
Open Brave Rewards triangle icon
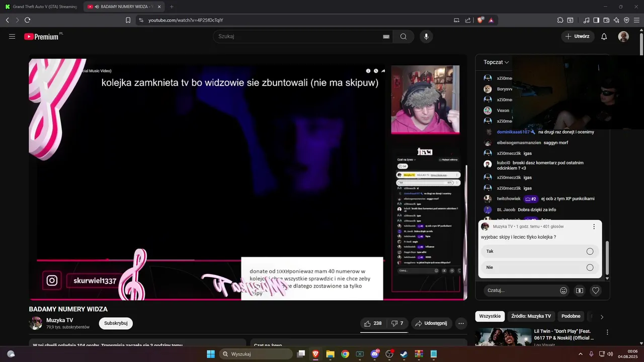coord(491,20)
